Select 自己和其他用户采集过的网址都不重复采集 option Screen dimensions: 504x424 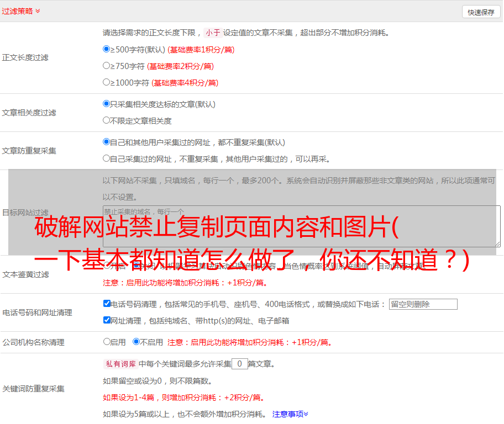(107, 142)
